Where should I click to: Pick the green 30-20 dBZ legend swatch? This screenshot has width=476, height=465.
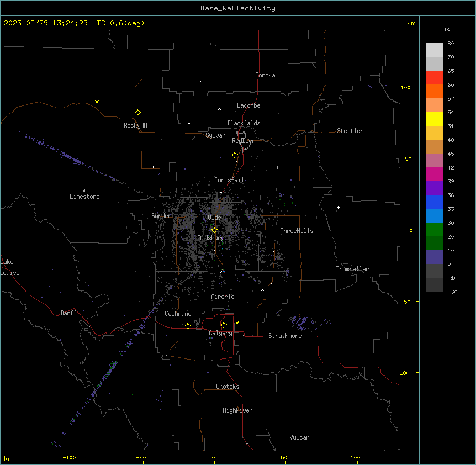pos(434,230)
